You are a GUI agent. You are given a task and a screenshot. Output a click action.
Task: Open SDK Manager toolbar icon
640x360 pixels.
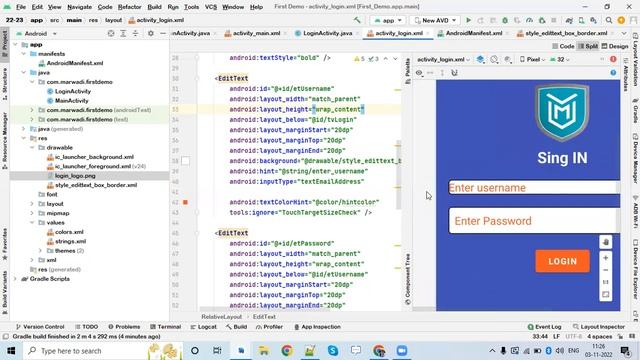point(593,20)
